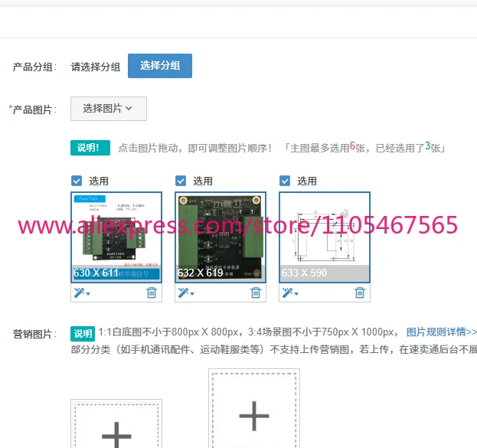Uncheck 选用 for the 630 X 611 image
Image resolution: width=477 pixels, height=448 pixels.
(77, 181)
